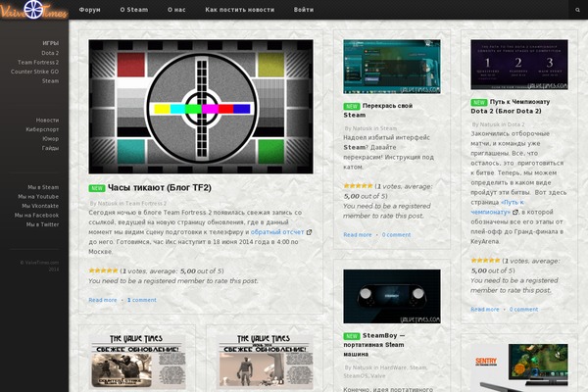Open the Форум menu item
The width and height of the screenshot is (588, 392).
click(89, 10)
